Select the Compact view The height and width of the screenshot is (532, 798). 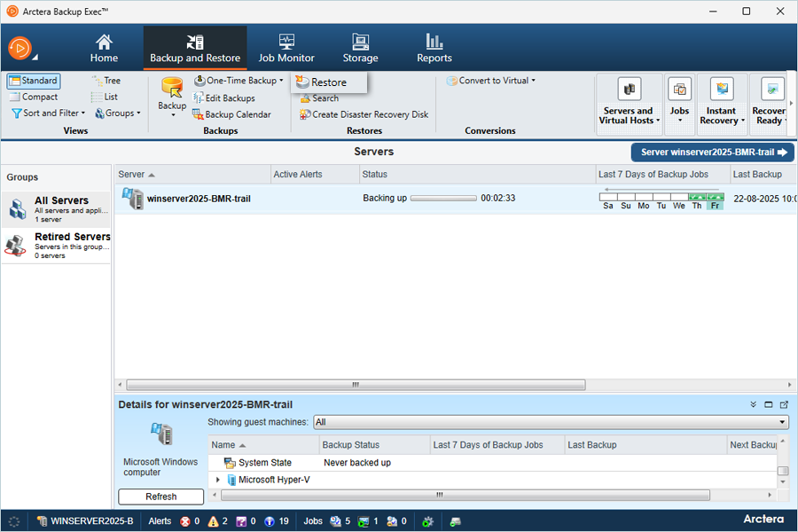34,97
